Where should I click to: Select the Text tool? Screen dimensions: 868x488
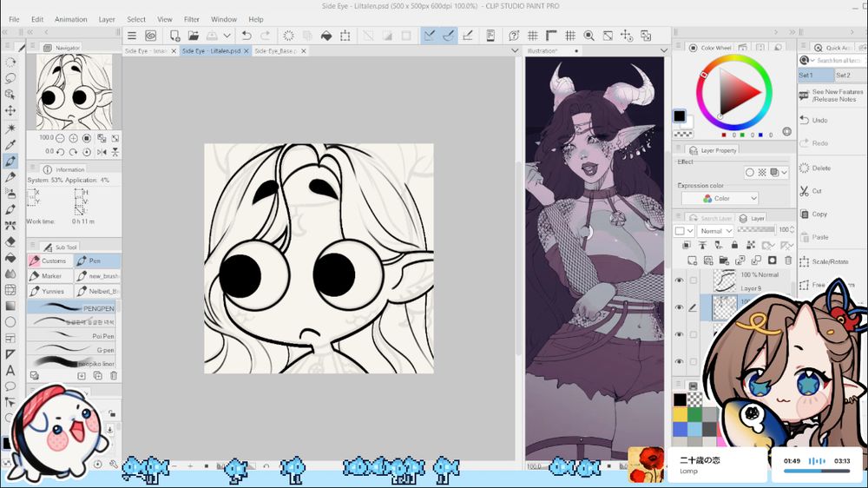pos(10,371)
